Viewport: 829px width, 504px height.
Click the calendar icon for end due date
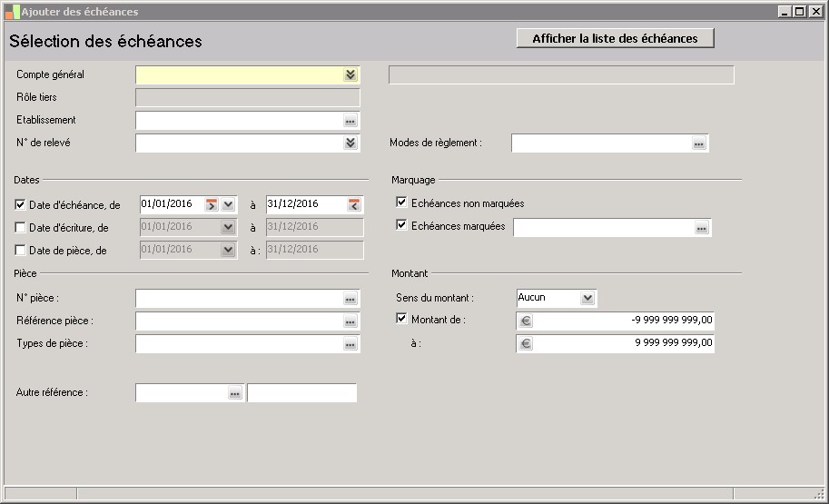(x=353, y=204)
